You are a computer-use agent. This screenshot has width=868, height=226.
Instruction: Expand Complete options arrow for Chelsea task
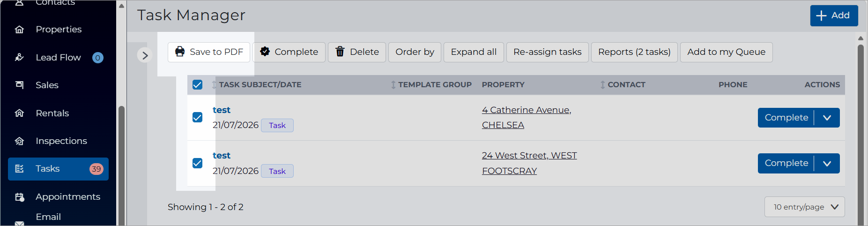point(827,118)
